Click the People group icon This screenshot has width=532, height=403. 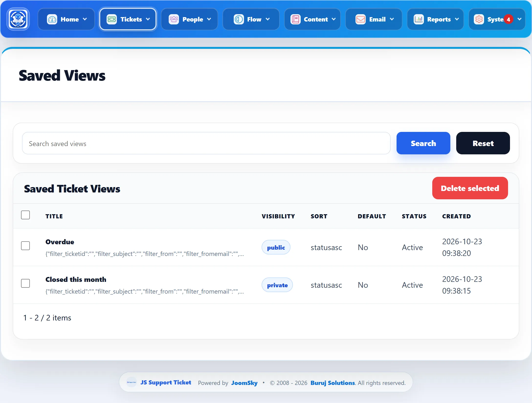click(174, 19)
